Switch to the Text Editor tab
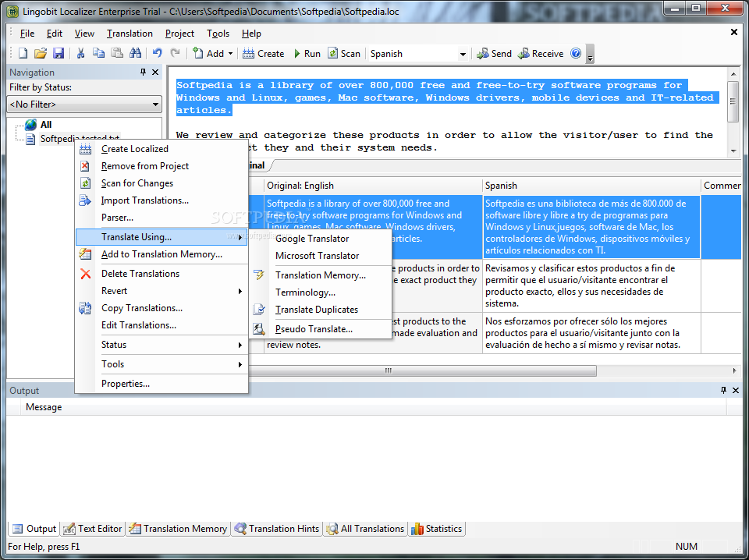Viewport: 749px width, 560px height. tap(93, 529)
